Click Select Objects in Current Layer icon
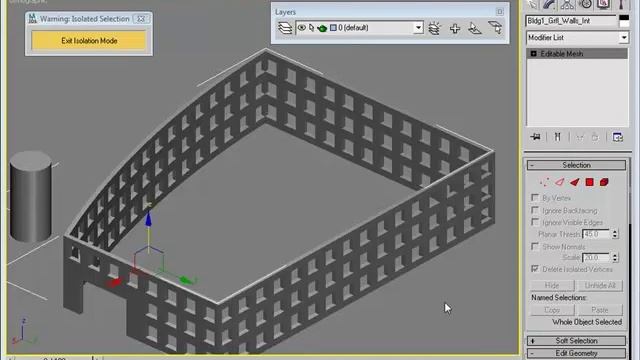 tap(475, 28)
